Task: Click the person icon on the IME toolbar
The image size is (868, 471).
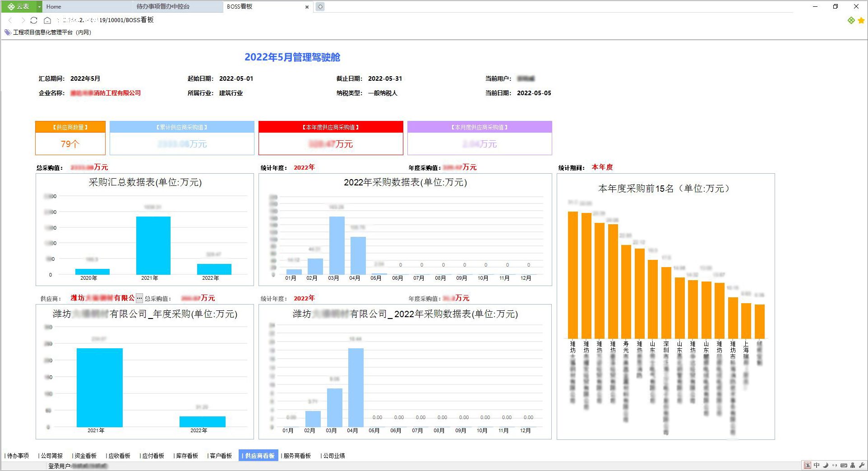Action: pos(853,465)
